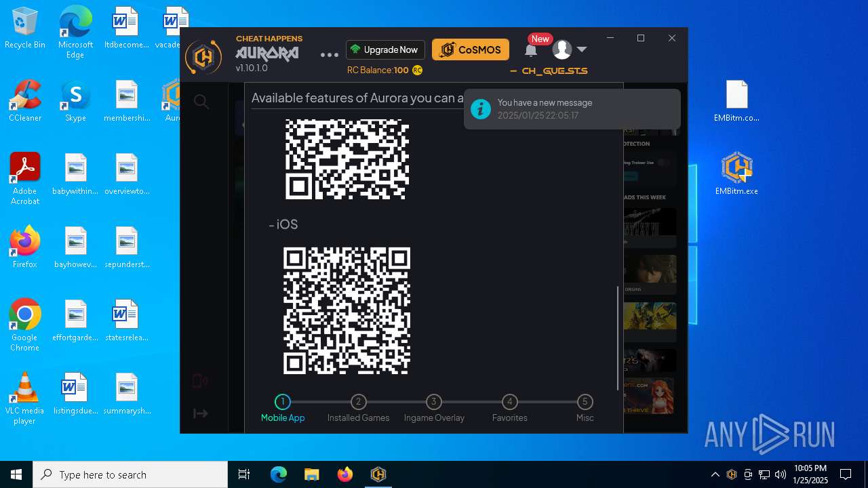Open the search icon in Aurora sidebar

(x=201, y=102)
